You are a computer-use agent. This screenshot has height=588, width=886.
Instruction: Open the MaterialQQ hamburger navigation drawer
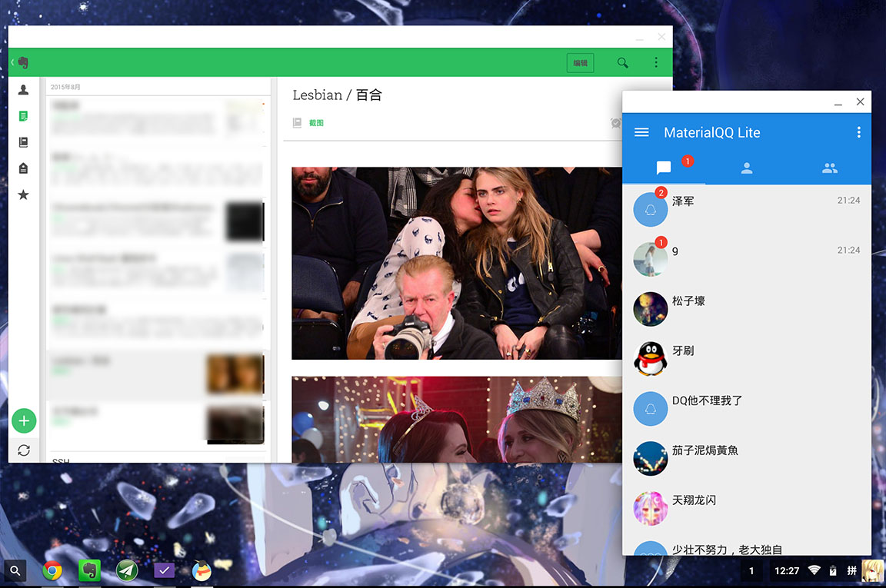click(641, 133)
